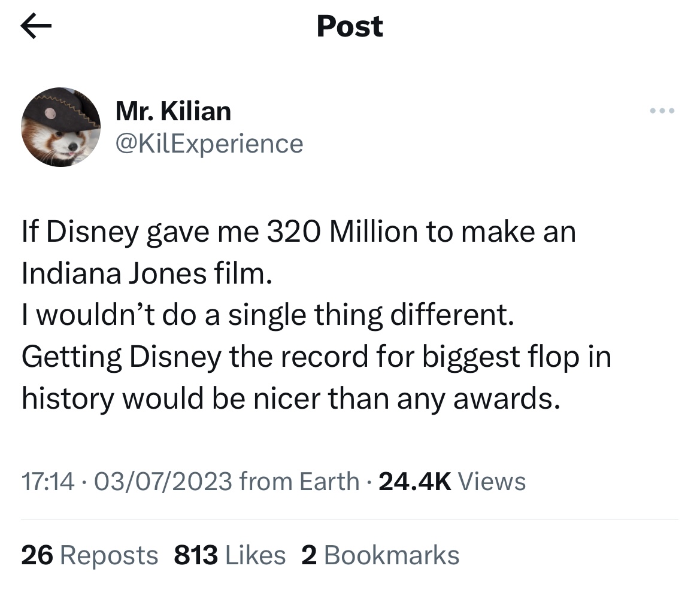
Task: Open the three-dot more options menu
Action: (662, 111)
